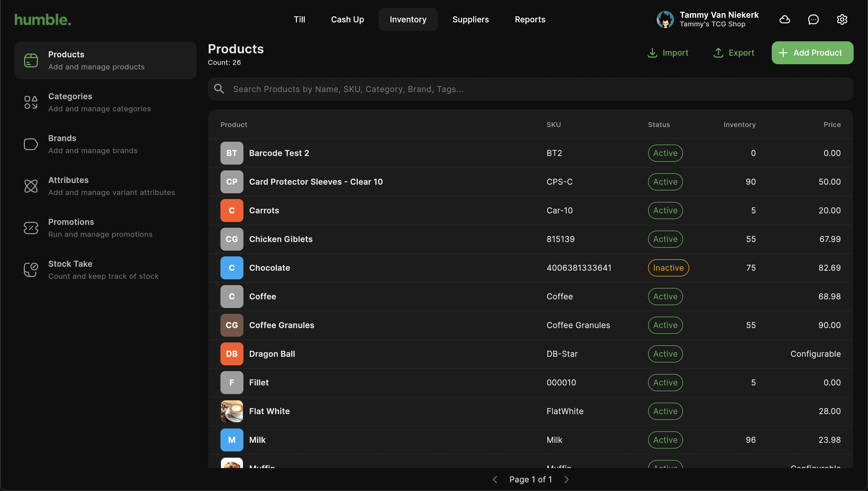
Task: Click the Flat White product thumbnail
Action: 232,411
